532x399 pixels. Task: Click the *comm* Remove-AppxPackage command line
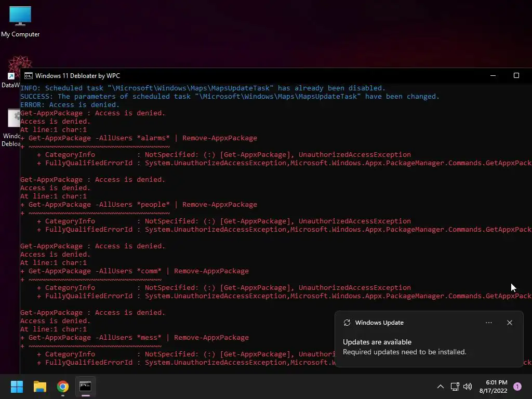pyautogui.click(x=135, y=271)
